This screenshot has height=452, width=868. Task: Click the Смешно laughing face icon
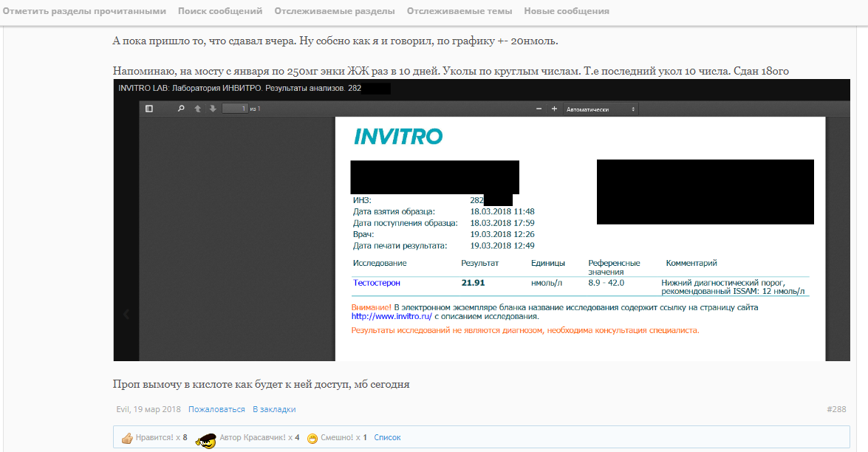[312, 438]
